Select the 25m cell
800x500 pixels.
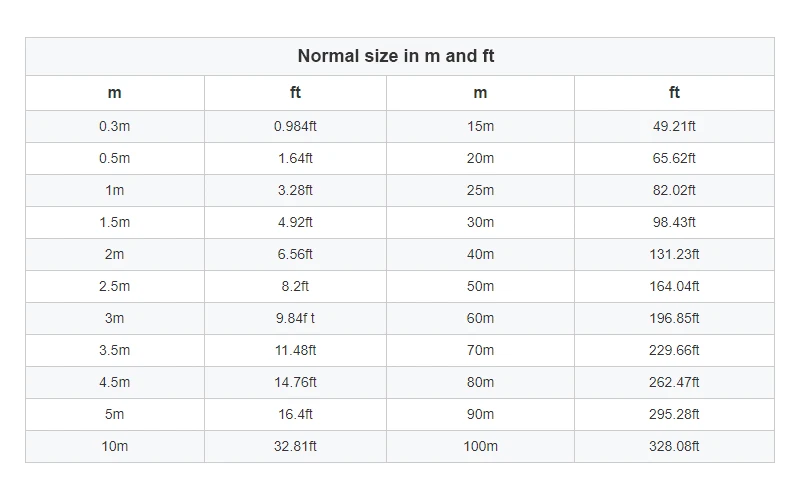tap(480, 190)
